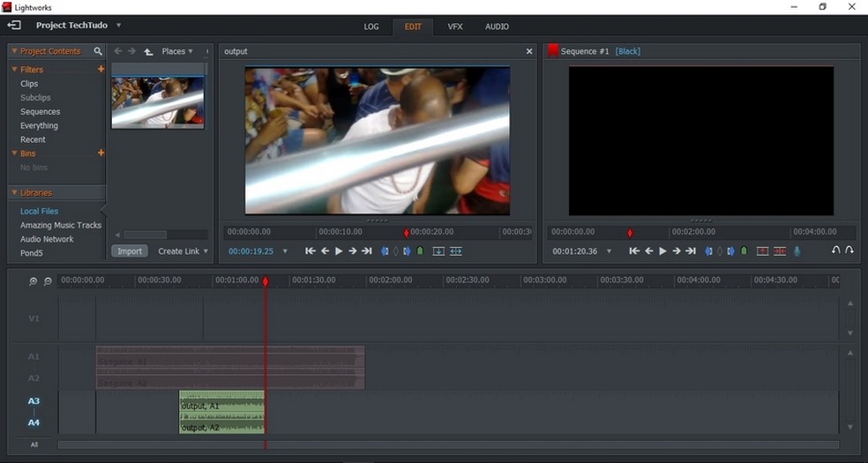Step forward one frame in output viewer
Screen dimensions: 868x463
point(353,251)
